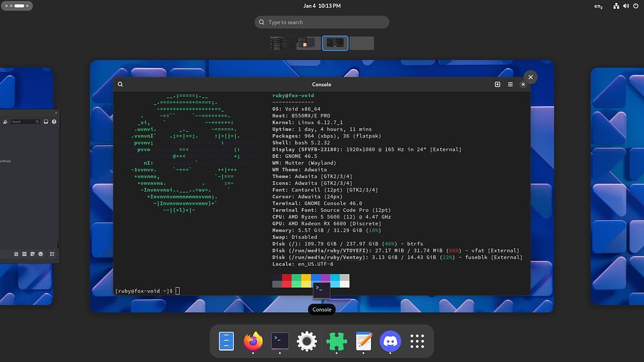Viewport: 644px width, 362px height.
Task: Open Discord GIF picker
Action: (25, 254)
